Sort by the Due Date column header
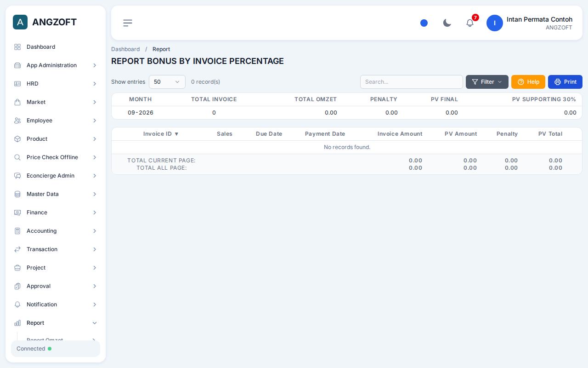The image size is (588, 368). pos(269,134)
